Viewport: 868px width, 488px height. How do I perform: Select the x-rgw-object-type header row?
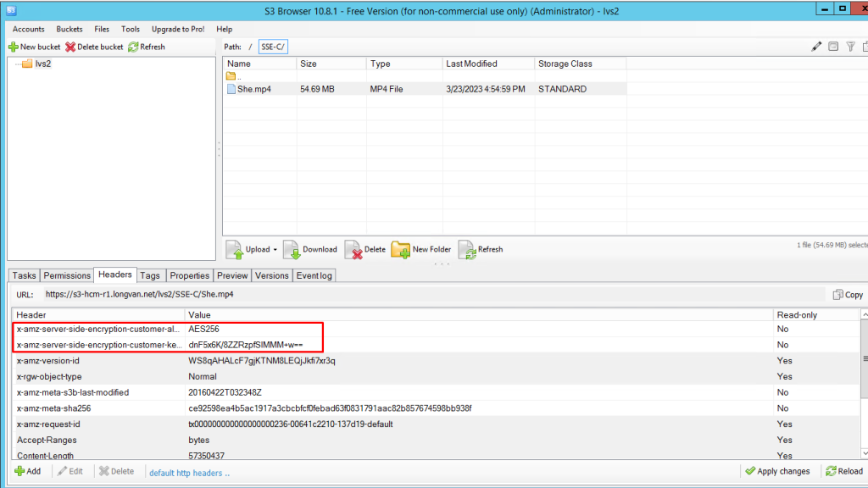(436, 377)
